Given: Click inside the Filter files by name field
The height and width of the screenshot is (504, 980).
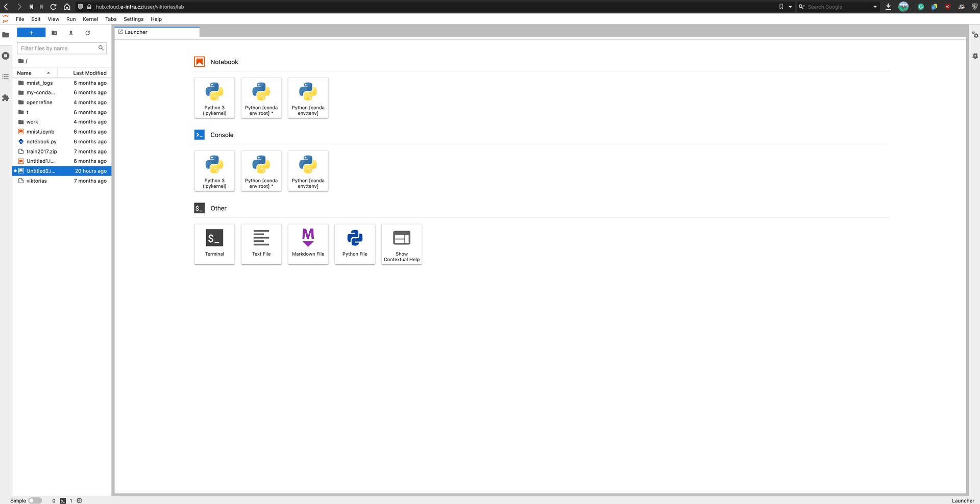Looking at the screenshot, I should [x=58, y=48].
